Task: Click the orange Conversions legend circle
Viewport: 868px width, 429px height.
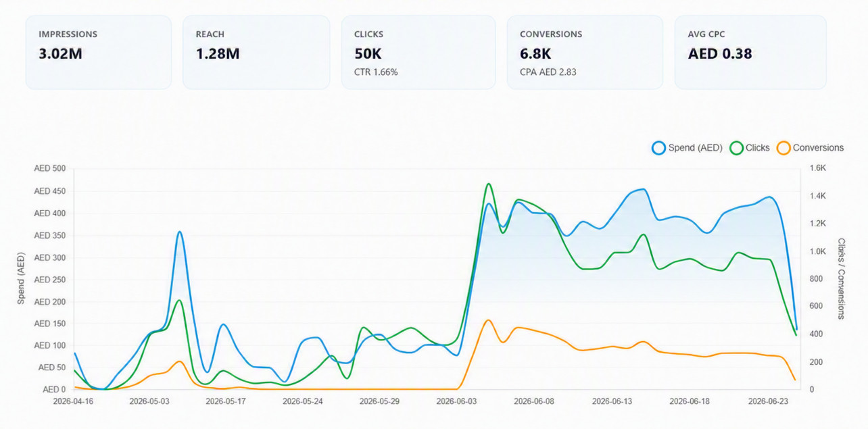Action: pyautogui.click(x=783, y=147)
